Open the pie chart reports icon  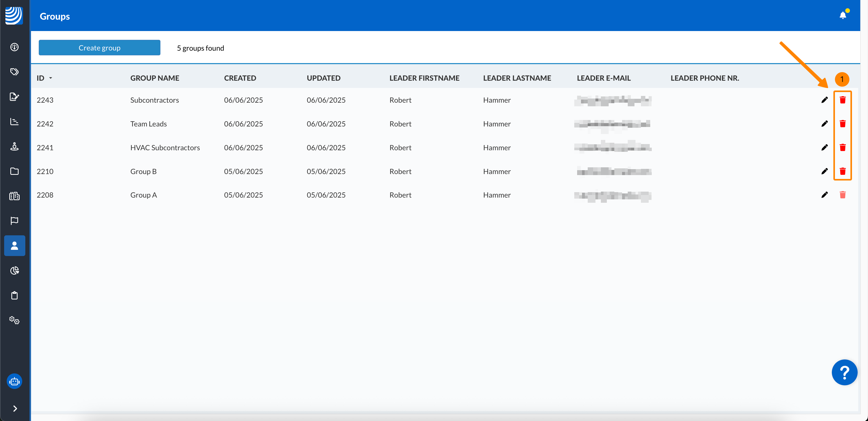coord(14,270)
